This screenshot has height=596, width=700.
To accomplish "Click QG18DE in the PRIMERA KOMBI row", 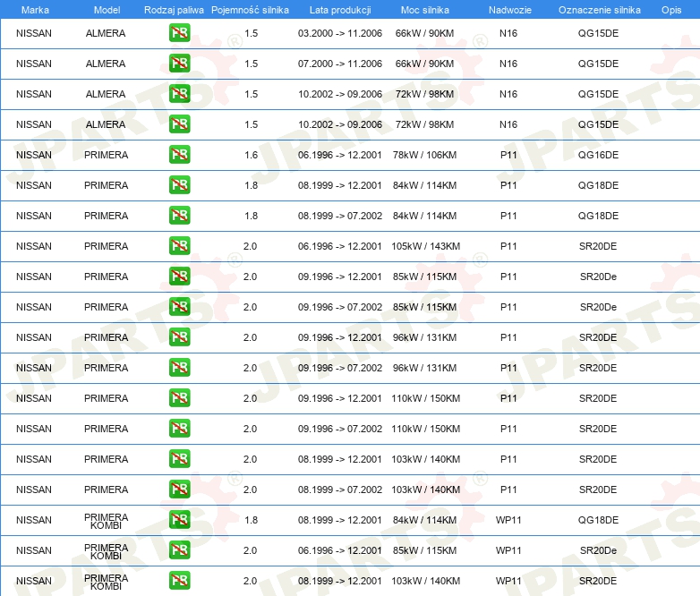I will click(598, 520).
